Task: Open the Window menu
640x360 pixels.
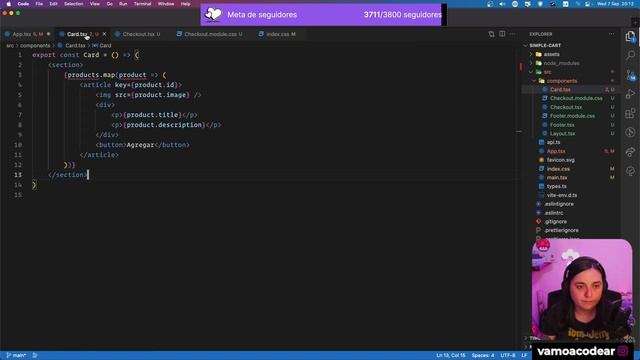Action: coord(166,4)
